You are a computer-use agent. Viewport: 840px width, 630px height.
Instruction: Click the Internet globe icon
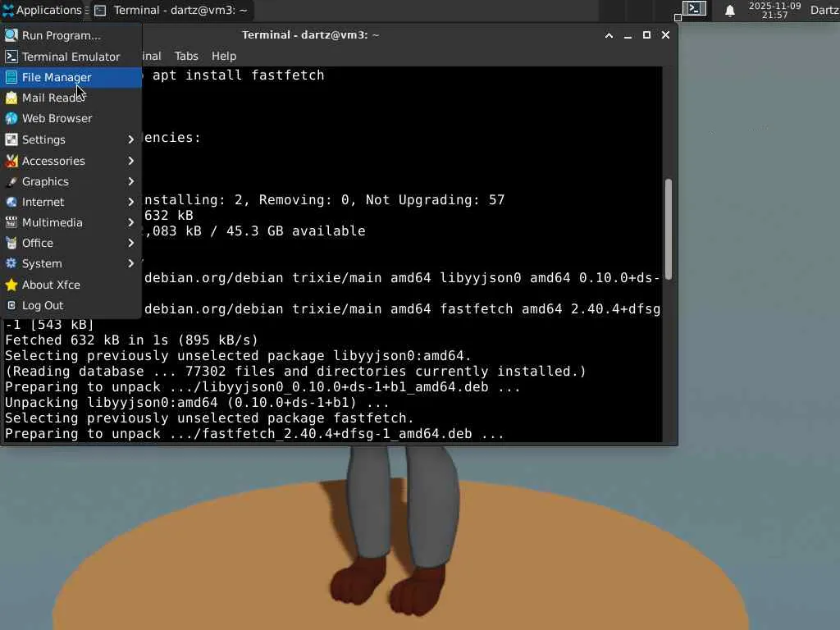coord(11,202)
